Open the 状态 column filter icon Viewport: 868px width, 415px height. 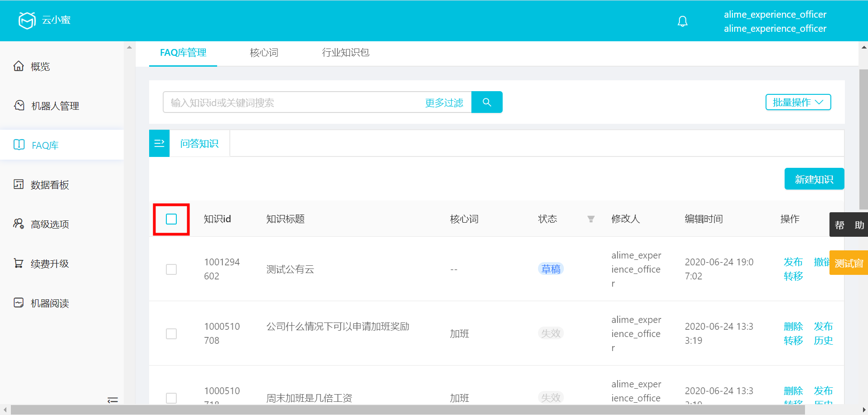point(591,219)
